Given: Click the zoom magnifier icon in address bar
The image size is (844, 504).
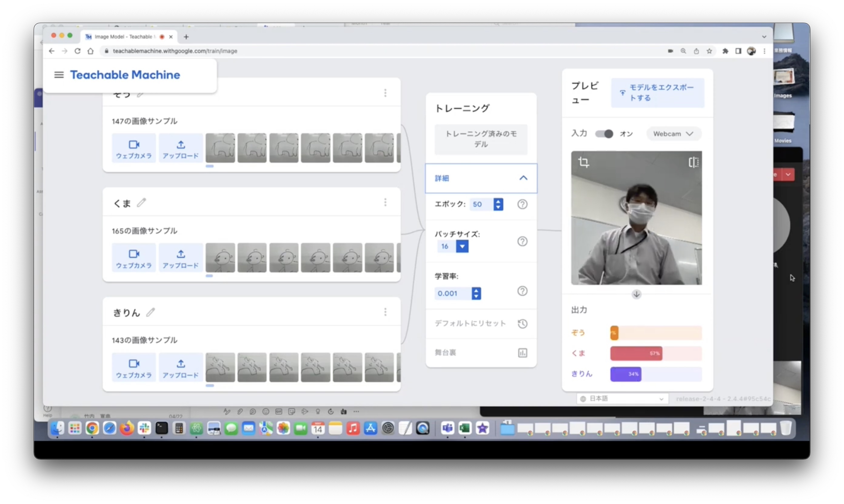Looking at the screenshot, I should 683,51.
